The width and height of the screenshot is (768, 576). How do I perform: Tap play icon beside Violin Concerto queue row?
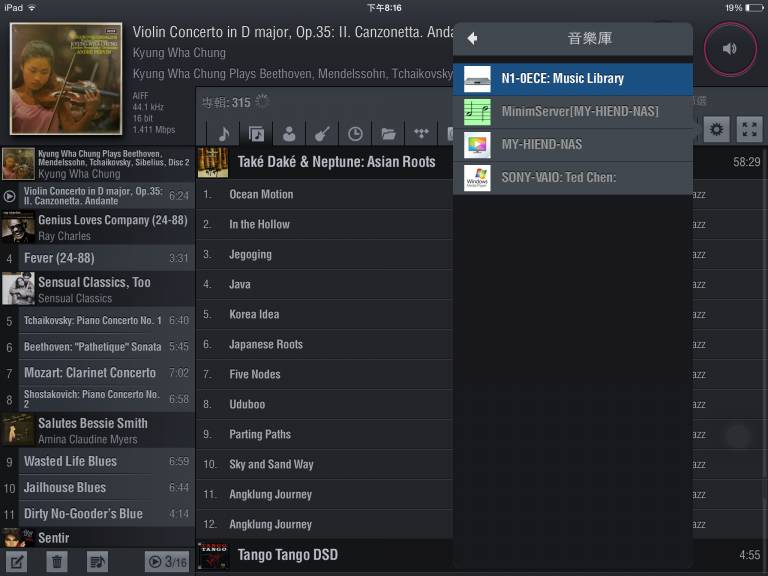point(9,196)
